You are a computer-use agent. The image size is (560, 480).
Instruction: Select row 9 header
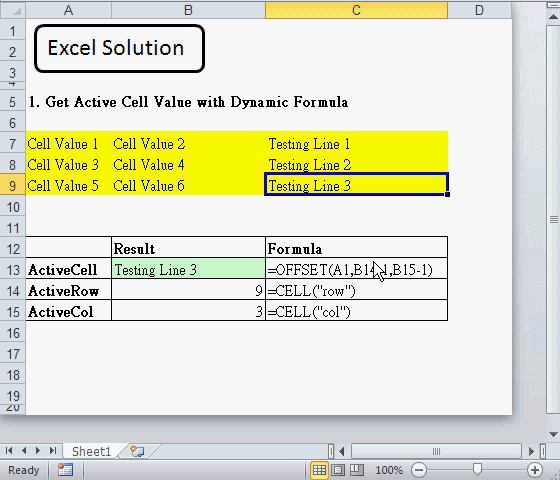pyautogui.click(x=12, y=185)
